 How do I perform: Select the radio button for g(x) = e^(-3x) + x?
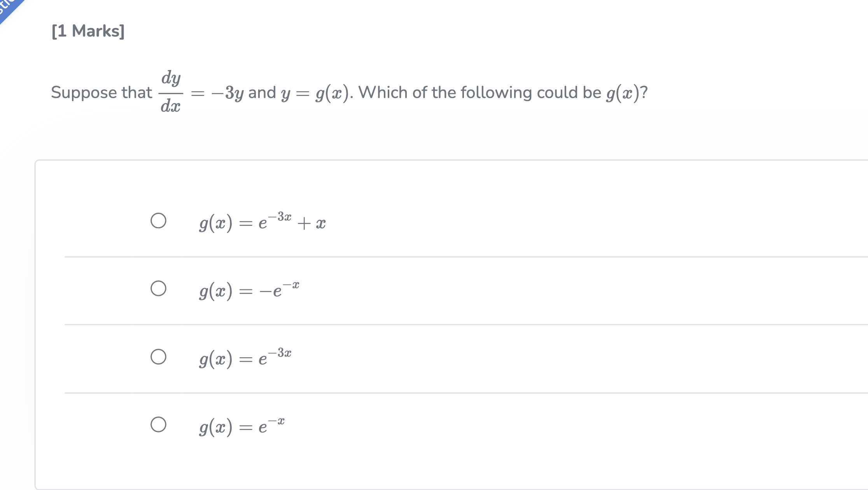[x=159, y=221]
